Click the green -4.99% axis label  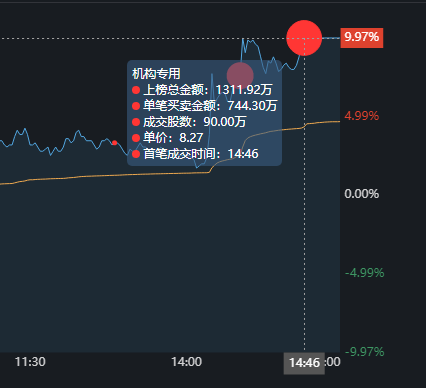(365, 273)
